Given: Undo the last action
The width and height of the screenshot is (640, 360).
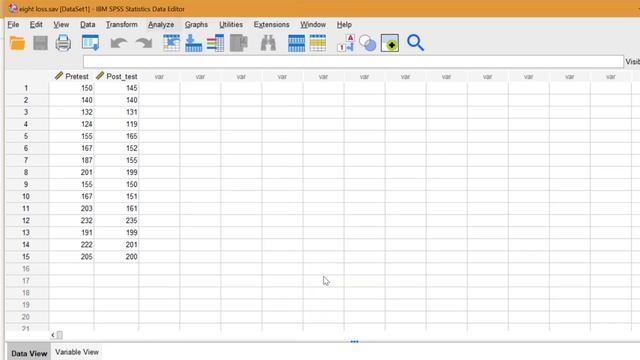Looking at the screenshot, I should [x=119, y=43].
